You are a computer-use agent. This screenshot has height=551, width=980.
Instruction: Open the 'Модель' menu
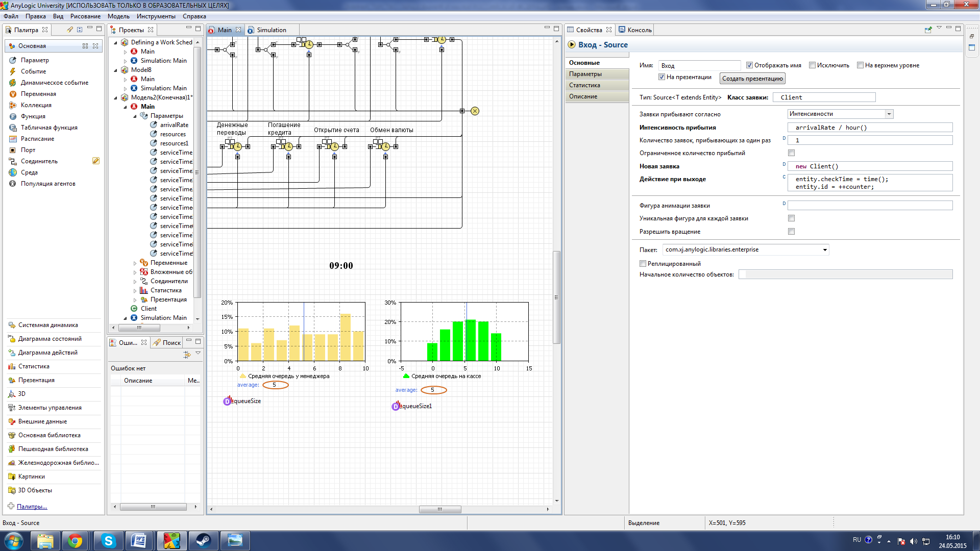(x=118, y=16)
